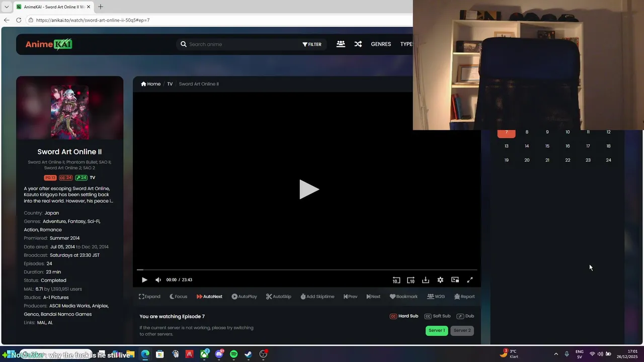This screenshot has width=644, height=362.
Task: Select episode 24 in the episode list
Action: point(608,160)
